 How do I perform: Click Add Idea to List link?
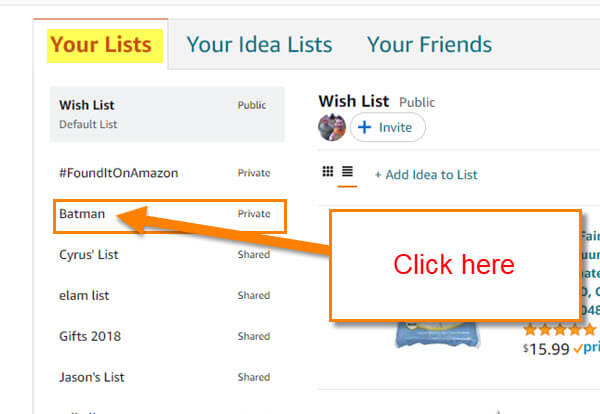pos(426,175)
